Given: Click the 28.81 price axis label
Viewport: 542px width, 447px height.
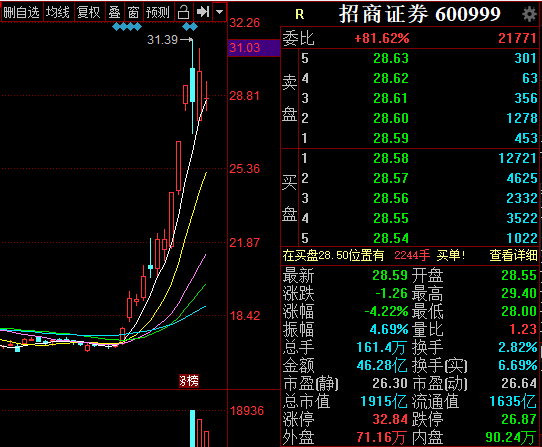Looking at the screenshot, I should (x=244, y=96).
